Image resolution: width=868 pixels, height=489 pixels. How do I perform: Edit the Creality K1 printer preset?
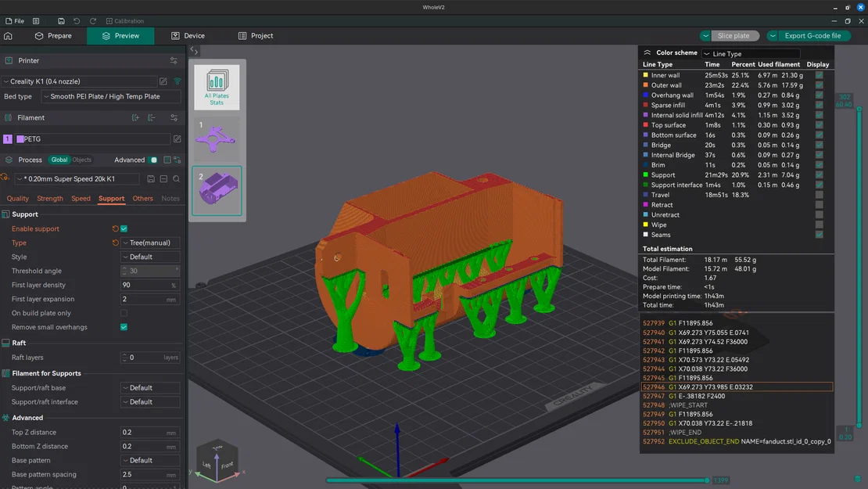click(163, 81)
